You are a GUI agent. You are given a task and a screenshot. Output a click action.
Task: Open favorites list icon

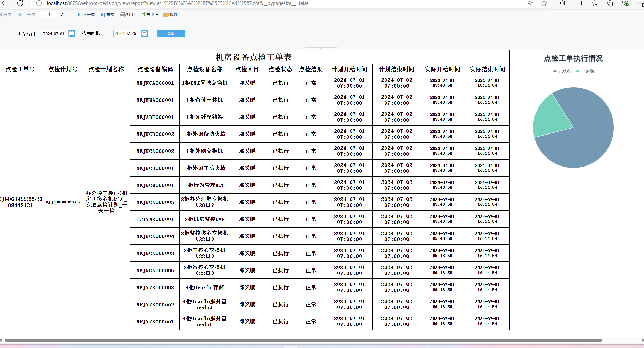pos(595,3)
